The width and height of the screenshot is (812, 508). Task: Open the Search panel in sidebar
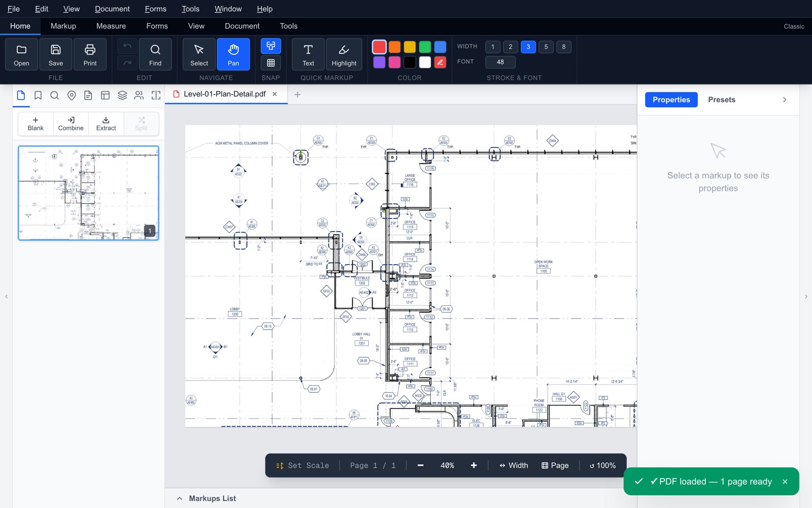55,96
